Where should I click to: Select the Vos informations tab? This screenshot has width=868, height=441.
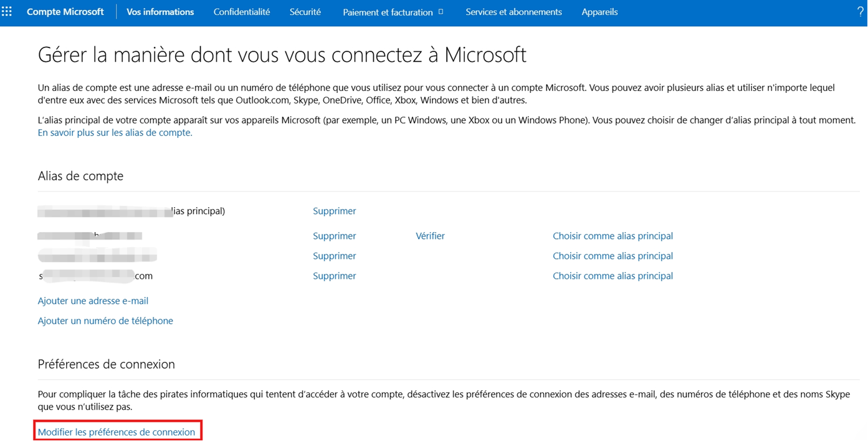point(160,12)
